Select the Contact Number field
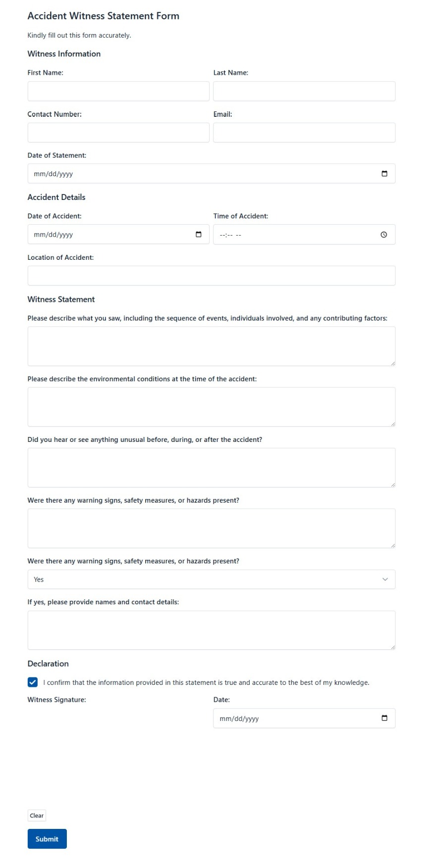Screen dimensions: 428x868 118,132
